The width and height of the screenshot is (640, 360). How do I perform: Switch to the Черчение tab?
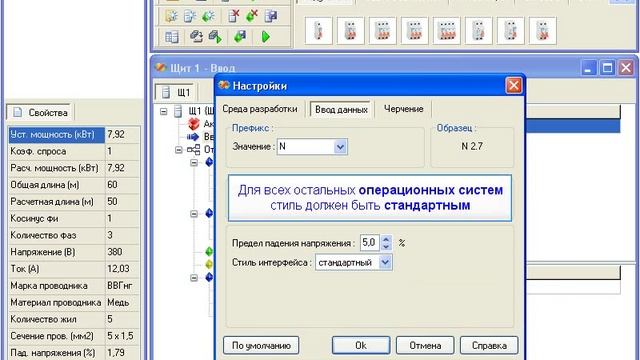click(403, 109)
